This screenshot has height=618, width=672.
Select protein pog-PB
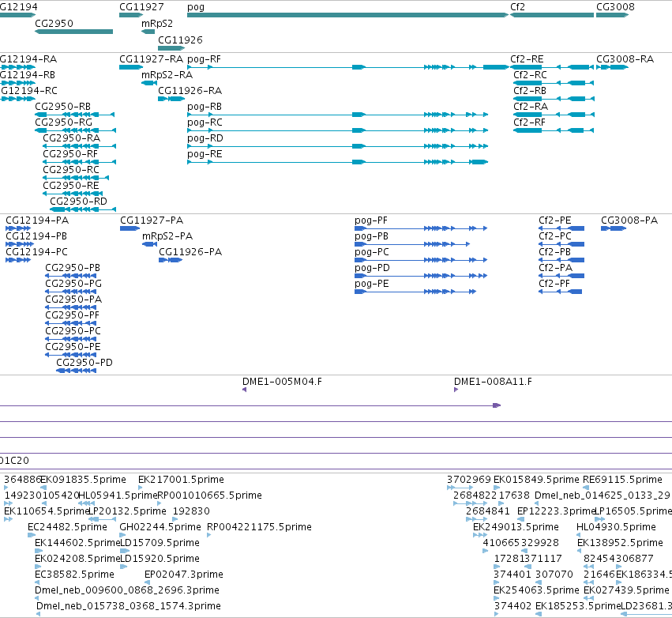coord(412,244)
